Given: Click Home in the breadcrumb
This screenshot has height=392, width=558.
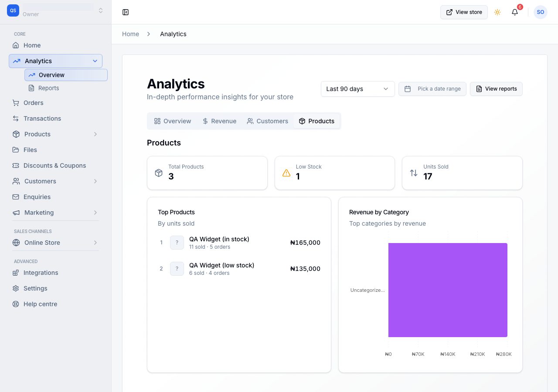Looking at the screenshot, I should pos(130,34).
